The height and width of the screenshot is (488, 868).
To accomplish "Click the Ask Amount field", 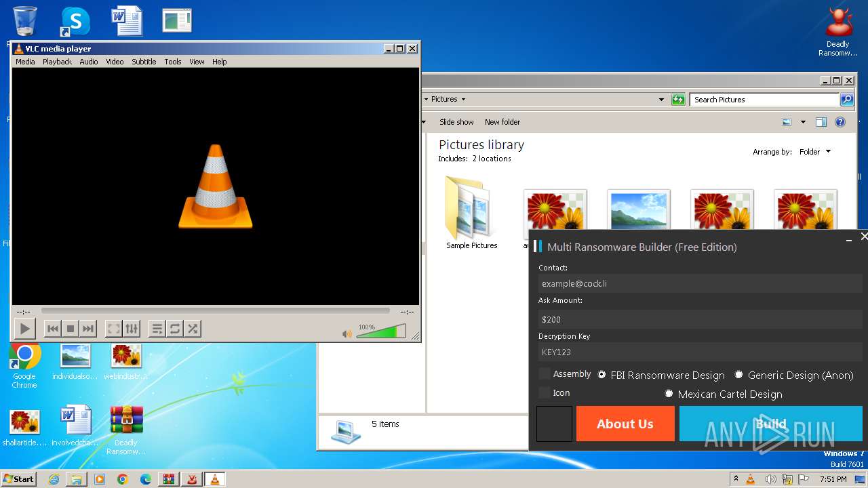I will (700, 319).
